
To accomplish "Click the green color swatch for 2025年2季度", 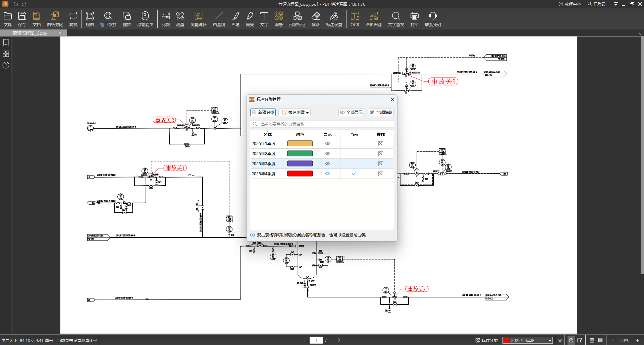I will pos(300,153).
